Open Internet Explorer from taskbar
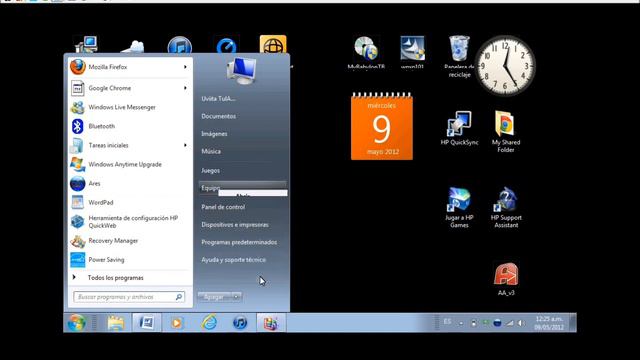This screenshot has height=360, width=640. click(x=209, y=323)
